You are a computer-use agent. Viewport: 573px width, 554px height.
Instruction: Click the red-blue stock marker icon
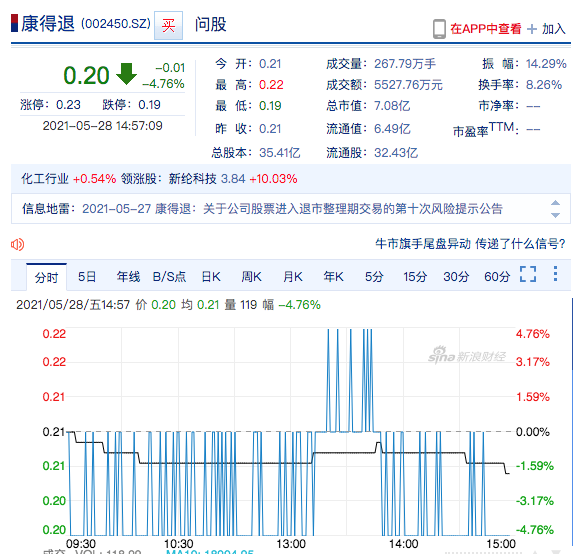[x=14, y=23]
